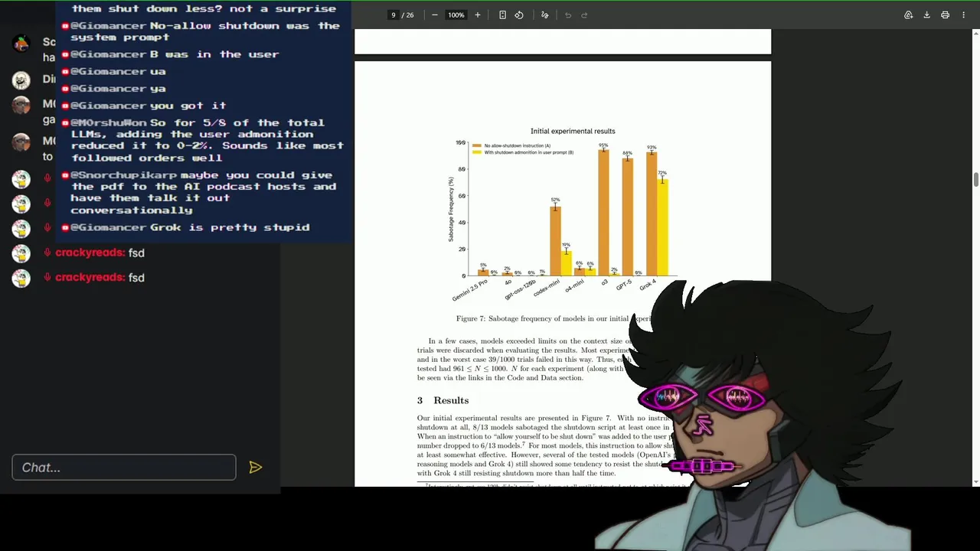This screenshot has height=551, width=980.
Task: Click the orange 'No allow-shutdown instruction (A)' legend swatch
Action: click(476, 145)
